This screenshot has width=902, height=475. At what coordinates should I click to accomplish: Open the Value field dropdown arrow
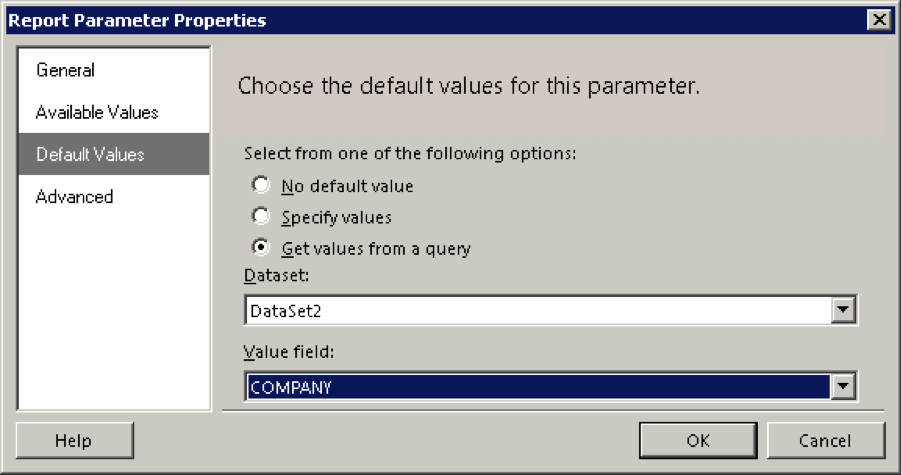coord(843,386)
